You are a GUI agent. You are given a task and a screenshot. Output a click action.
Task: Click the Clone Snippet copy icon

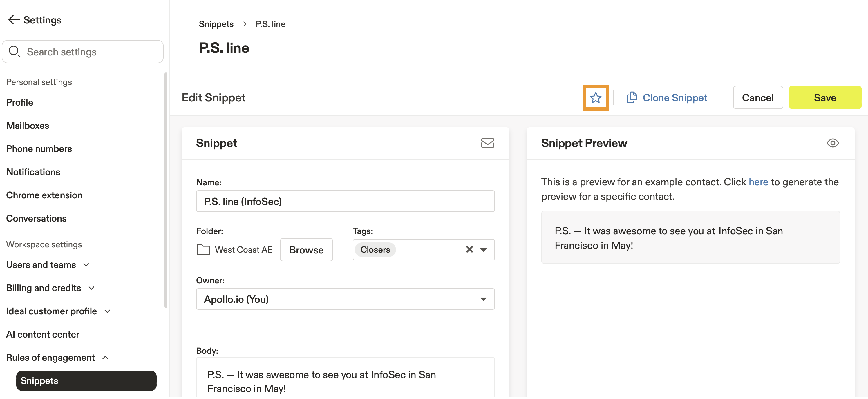point(632,97)
